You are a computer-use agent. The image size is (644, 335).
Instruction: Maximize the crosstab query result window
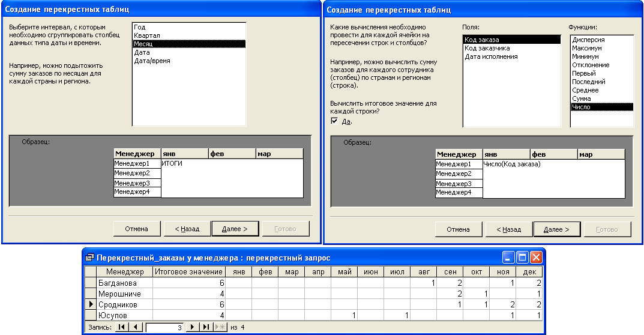pyautogui.click(x=522, y=258)
